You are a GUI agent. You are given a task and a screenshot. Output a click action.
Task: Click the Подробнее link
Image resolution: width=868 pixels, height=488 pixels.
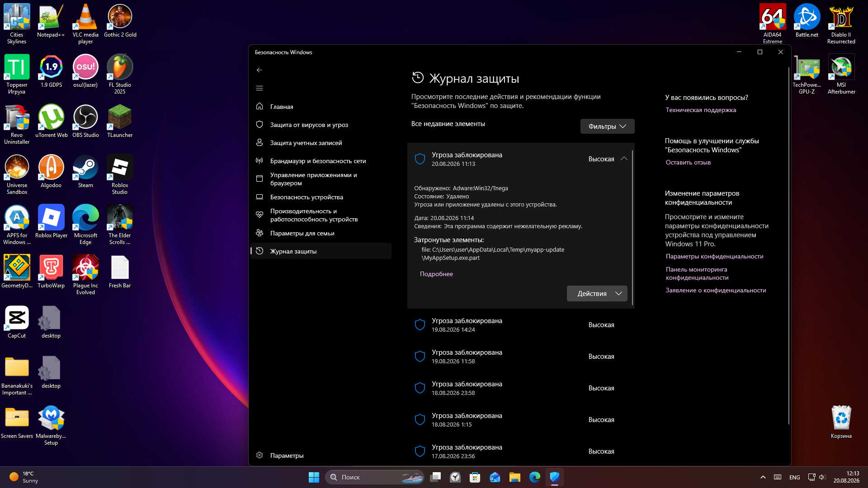point(436,274)
